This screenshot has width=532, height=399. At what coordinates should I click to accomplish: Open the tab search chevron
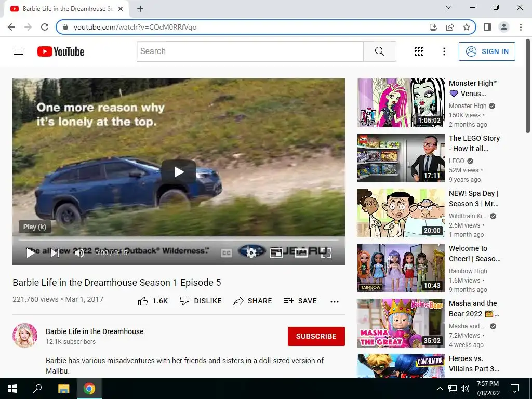click(448, 7)
